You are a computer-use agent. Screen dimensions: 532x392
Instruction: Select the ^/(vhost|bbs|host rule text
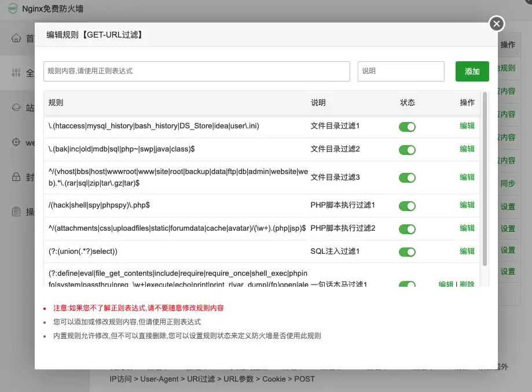click(x=178, y=177)
